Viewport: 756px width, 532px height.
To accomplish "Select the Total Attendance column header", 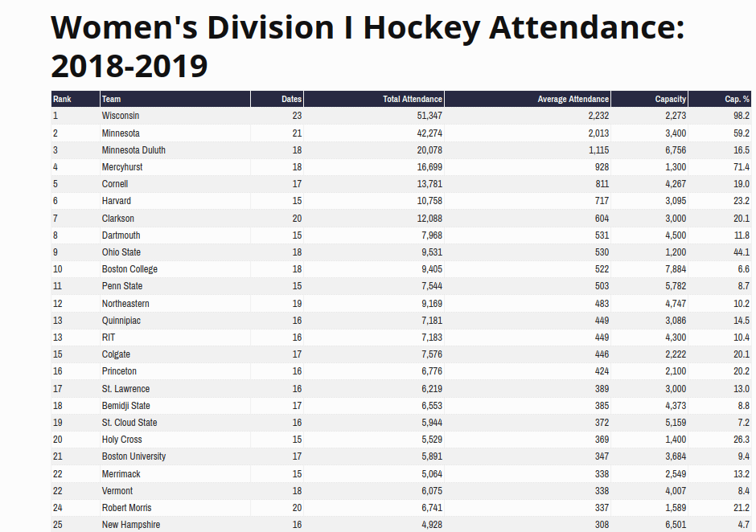I will pyautogui.click(x=412, y=99).
